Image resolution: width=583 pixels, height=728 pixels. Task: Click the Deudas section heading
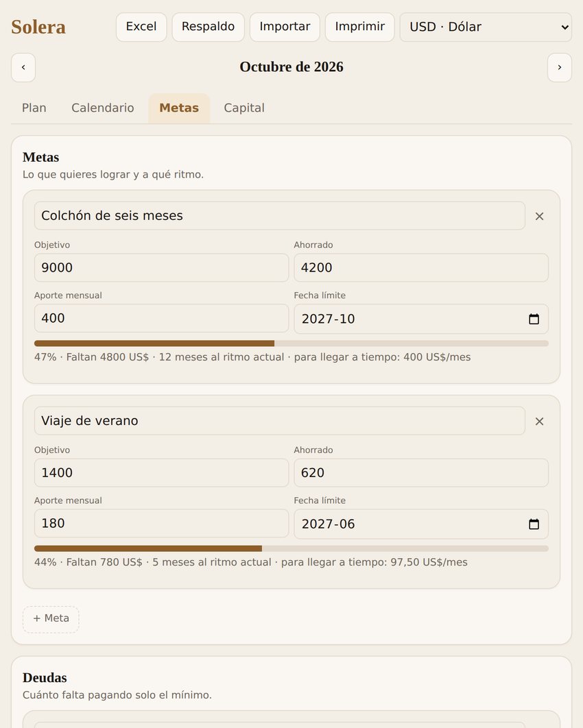[x=45, y=678]
